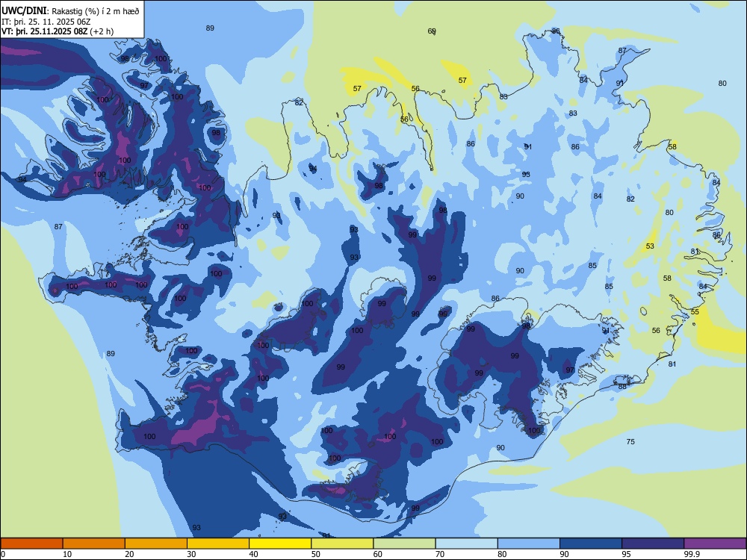Select the 90–95 medium blue legend swatch

coord(591,544)
